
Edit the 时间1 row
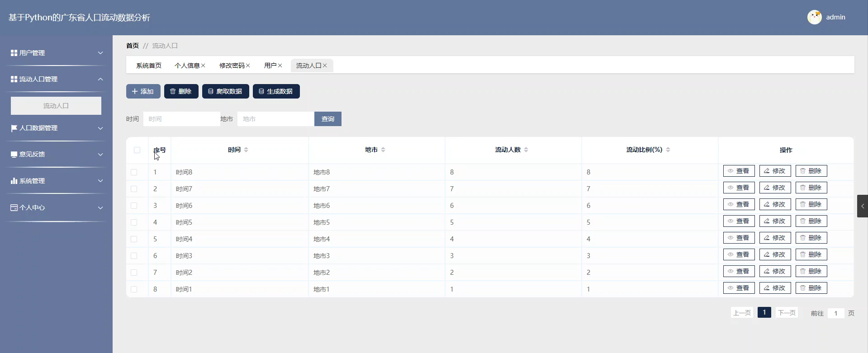[775, 288]
